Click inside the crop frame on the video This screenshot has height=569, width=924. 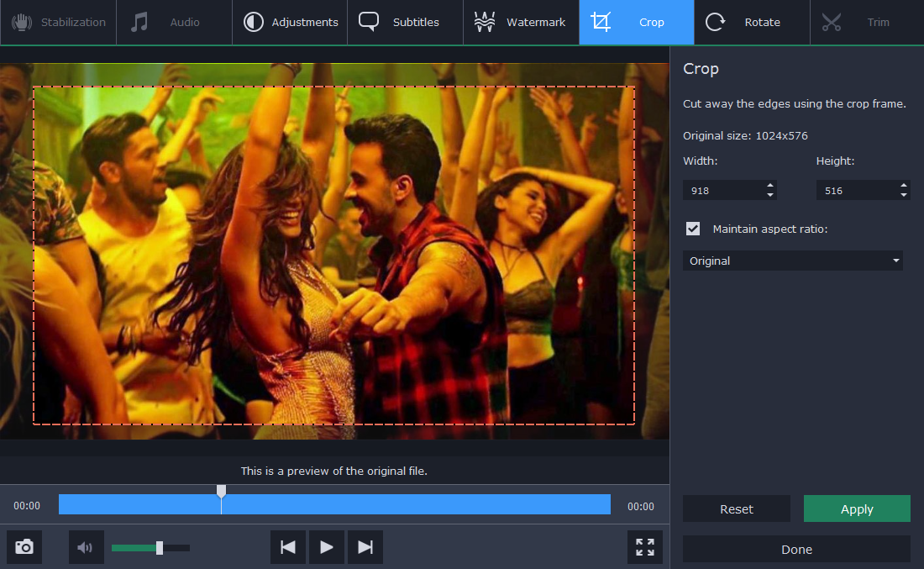[333, 256]
